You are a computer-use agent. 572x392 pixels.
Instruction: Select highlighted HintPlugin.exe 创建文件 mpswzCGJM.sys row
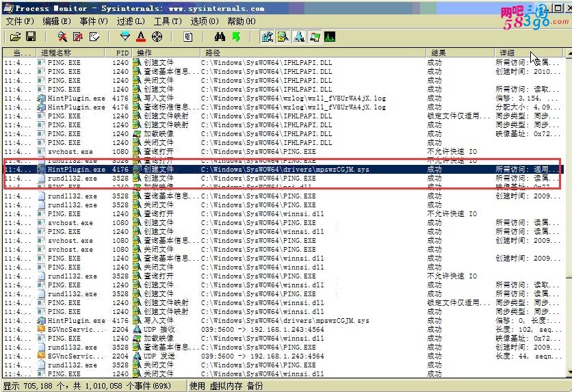283,169
